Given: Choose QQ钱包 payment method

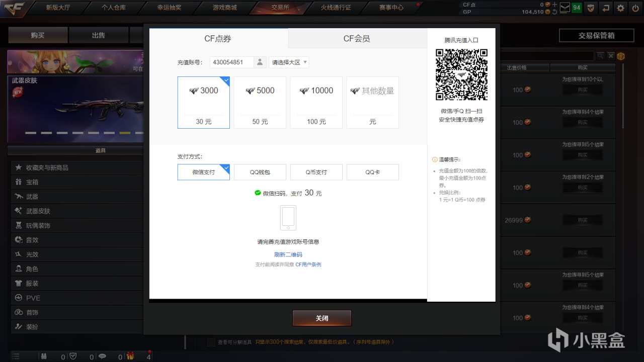Looking at the screenshot, I should (260, 172).
